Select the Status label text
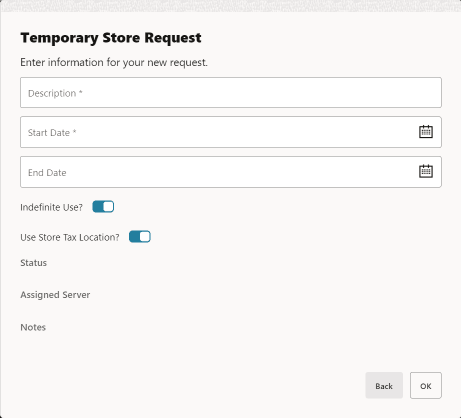Viewport: 461px width, 418px height. pos(33,263)
